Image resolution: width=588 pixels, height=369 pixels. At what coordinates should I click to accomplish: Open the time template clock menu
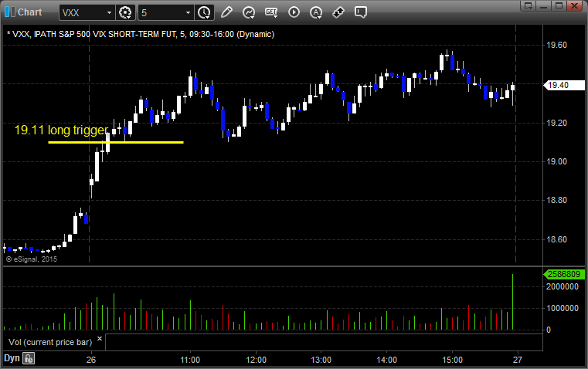[204, 12]
